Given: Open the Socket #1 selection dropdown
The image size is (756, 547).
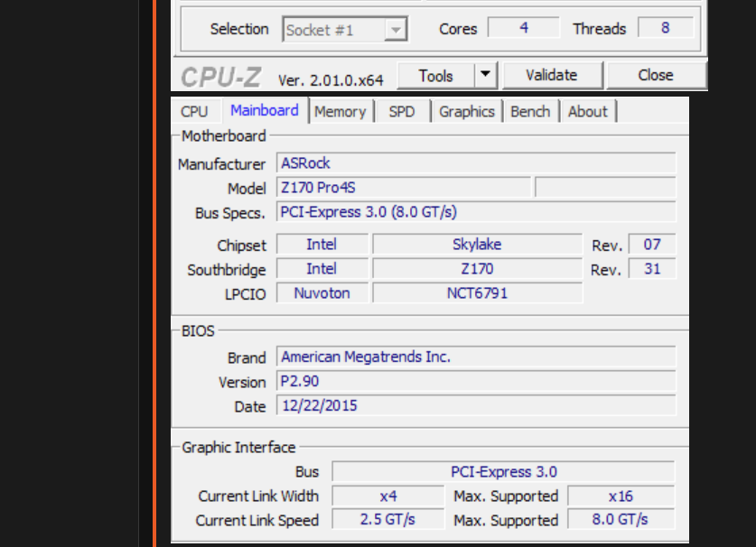Looking at the screenshot, I should 345,30.
